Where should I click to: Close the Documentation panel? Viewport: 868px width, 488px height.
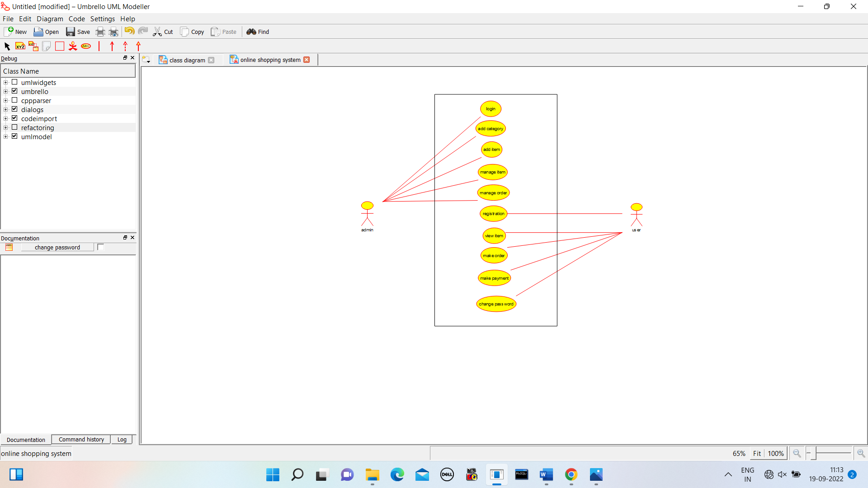(132, 238)
